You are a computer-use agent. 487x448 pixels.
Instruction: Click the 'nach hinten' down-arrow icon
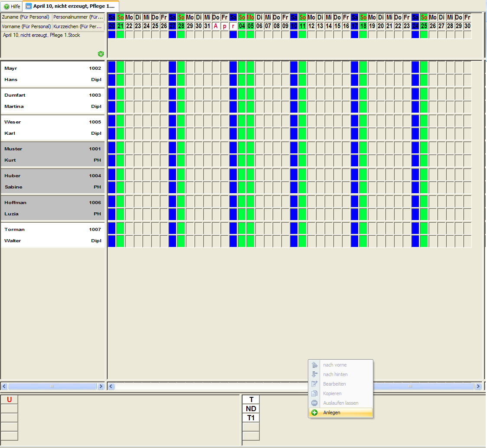pos(314,374)
